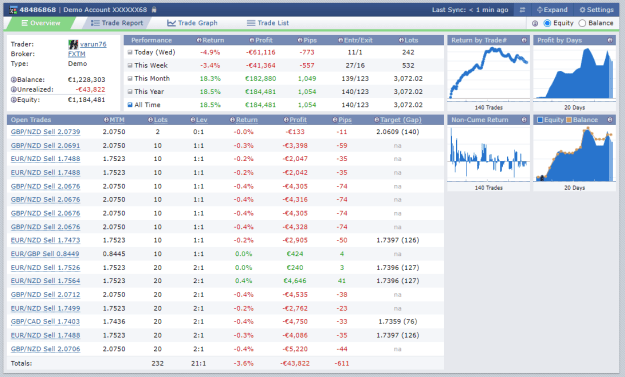Click the info icon left of Equity radio
This screenshot has height=377, width=625.
click(535, 24)
